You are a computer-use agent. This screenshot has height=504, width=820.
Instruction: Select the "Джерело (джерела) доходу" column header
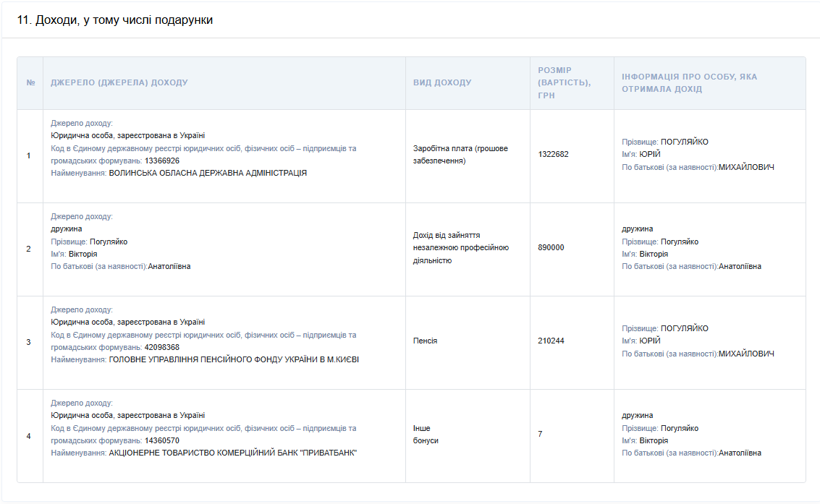coord(119,83)
